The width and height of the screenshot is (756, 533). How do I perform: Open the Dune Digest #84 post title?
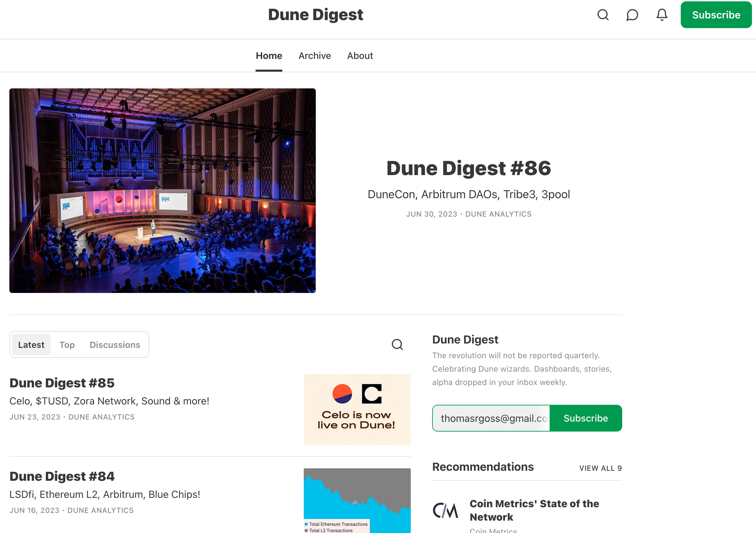pyautogui.click(x=62, y=476)
